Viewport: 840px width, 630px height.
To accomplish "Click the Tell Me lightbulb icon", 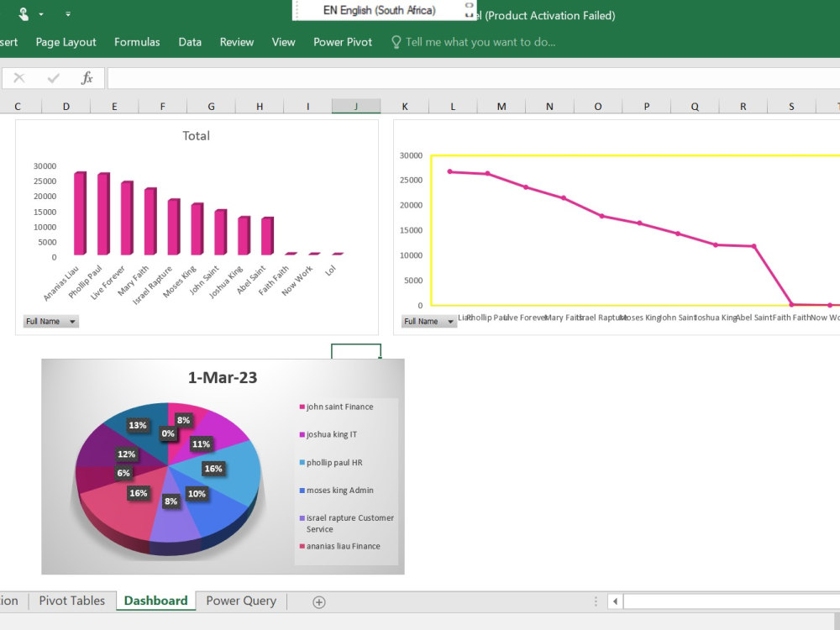I will (x=394, y=42).
